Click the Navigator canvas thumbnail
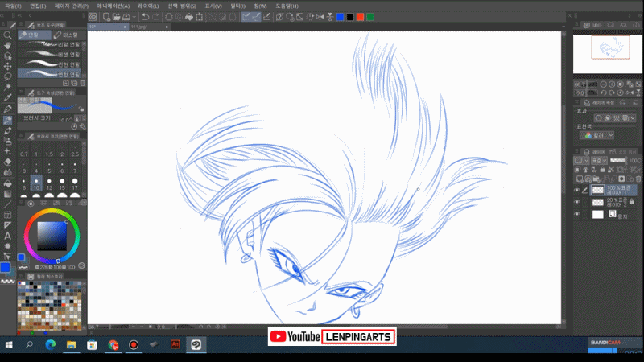Viewport: 644px width, 362px height. point(607,54)
